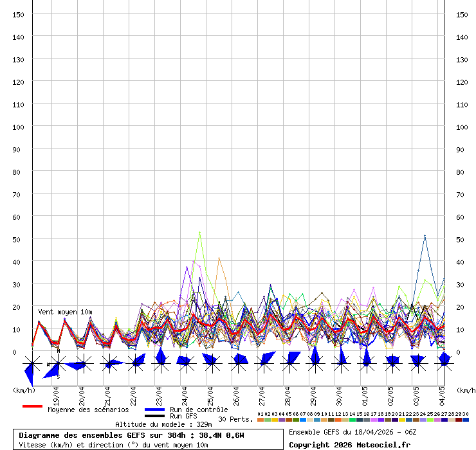
Task: Click the wind rose above the 25/04 label
Action: [211, 364]
